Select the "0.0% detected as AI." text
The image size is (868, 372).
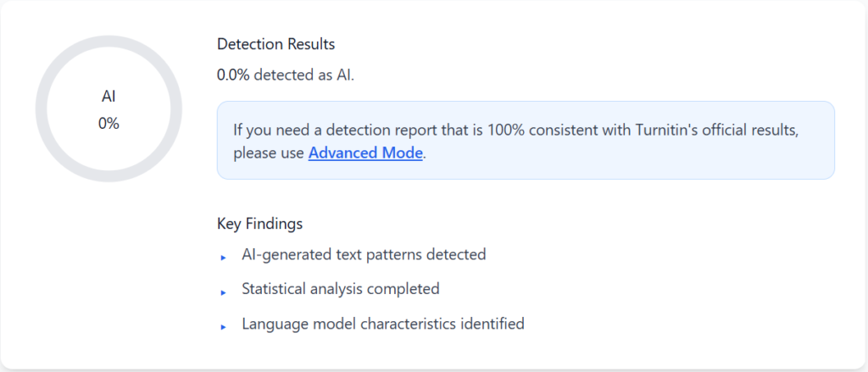click(285, 75)
